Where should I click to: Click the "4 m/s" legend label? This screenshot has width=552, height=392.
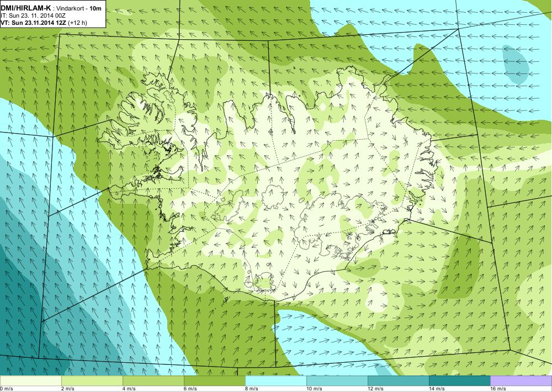click(x=129, y=389)
